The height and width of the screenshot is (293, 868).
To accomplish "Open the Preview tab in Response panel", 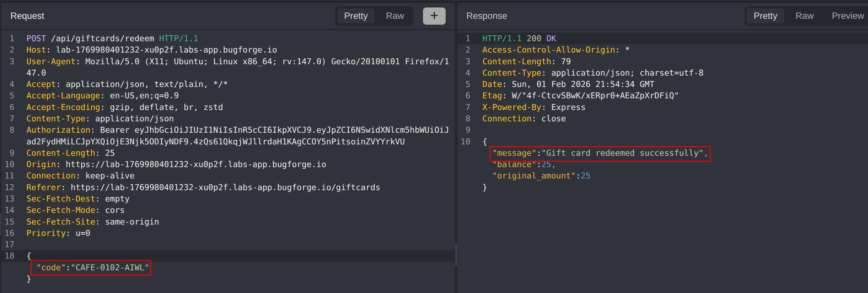I will pyautogui.click(x=847, y=16).
